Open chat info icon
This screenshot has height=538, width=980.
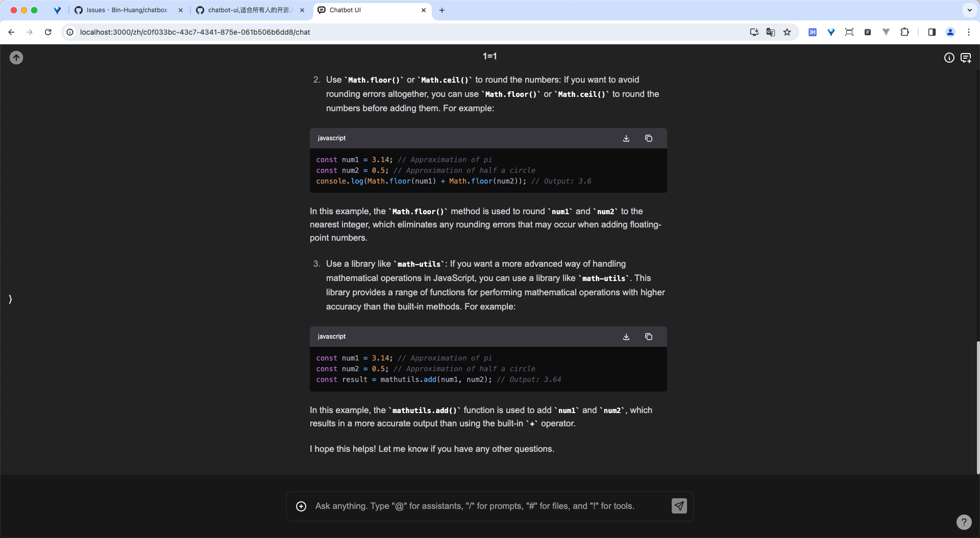pos(949,58)
